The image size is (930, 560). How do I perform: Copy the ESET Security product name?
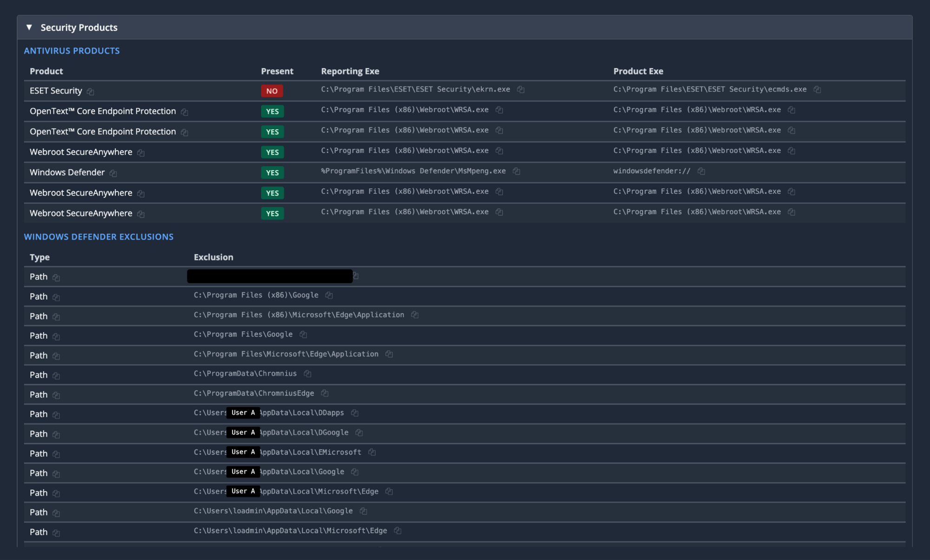[90, 92]
